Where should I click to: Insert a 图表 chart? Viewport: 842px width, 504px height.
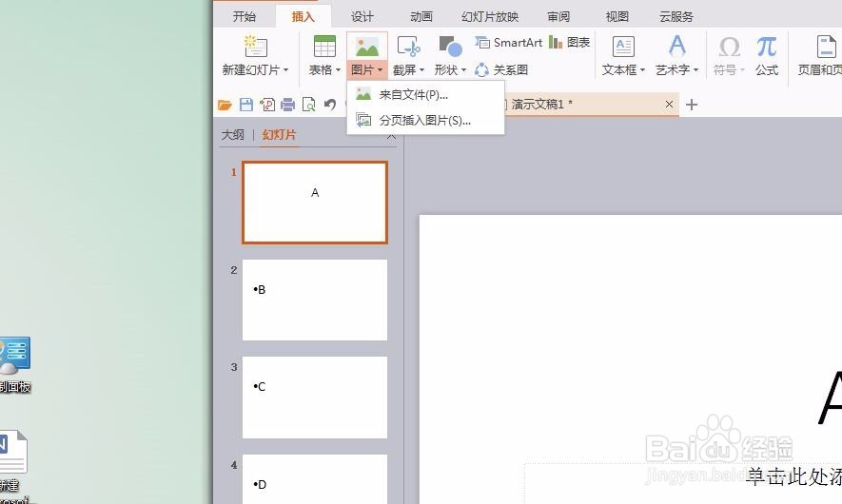(x=569, y=43)
